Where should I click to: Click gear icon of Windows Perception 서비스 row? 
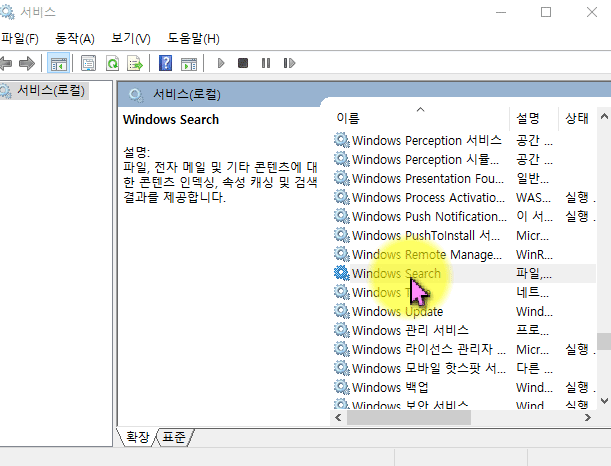coord(342,140)
